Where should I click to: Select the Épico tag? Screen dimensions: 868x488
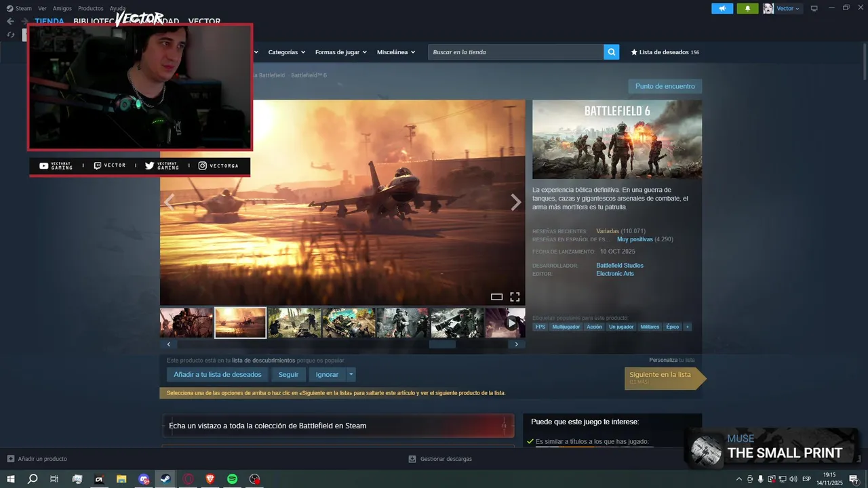[x=672, y=327]
